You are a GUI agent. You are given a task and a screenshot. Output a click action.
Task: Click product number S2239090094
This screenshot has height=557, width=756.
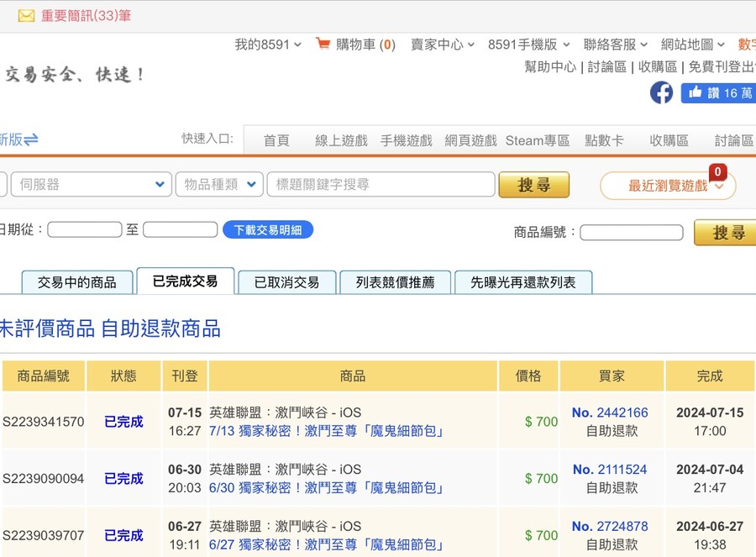(44, 479)
